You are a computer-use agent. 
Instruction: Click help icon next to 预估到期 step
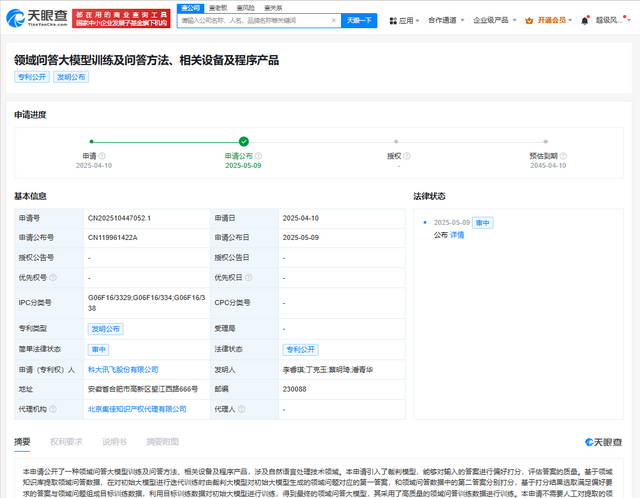click(563, 156)
